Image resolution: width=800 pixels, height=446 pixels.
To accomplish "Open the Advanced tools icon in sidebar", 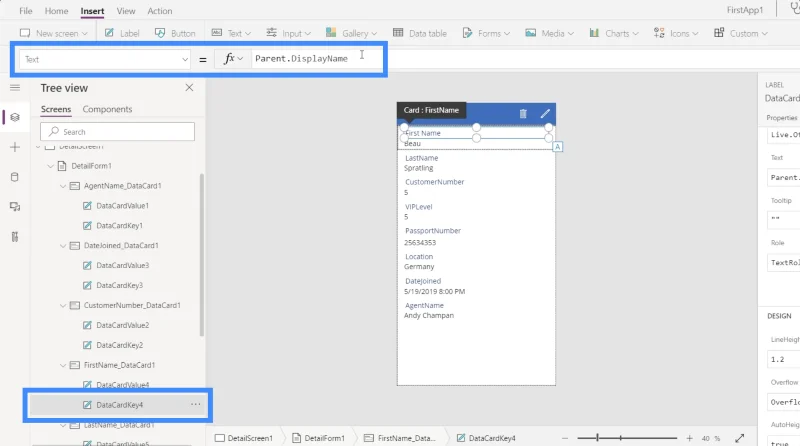I will 15,237.
